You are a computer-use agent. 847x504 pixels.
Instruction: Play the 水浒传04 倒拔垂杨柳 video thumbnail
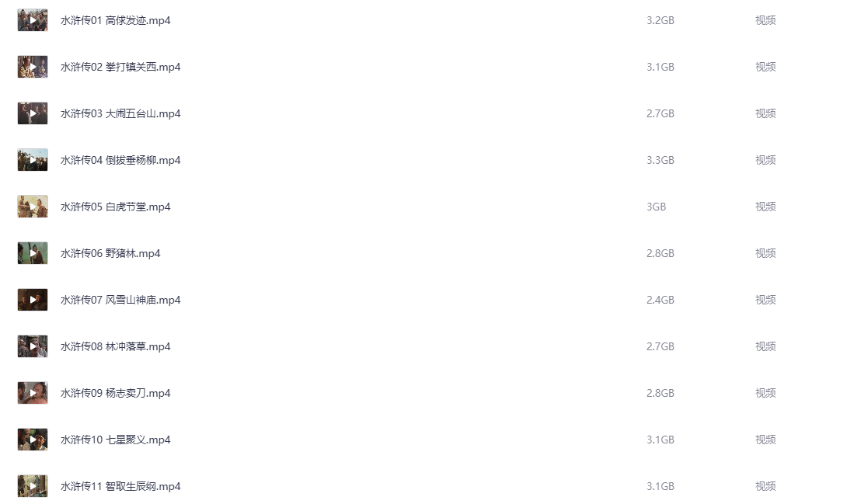[x=33, y=160]
